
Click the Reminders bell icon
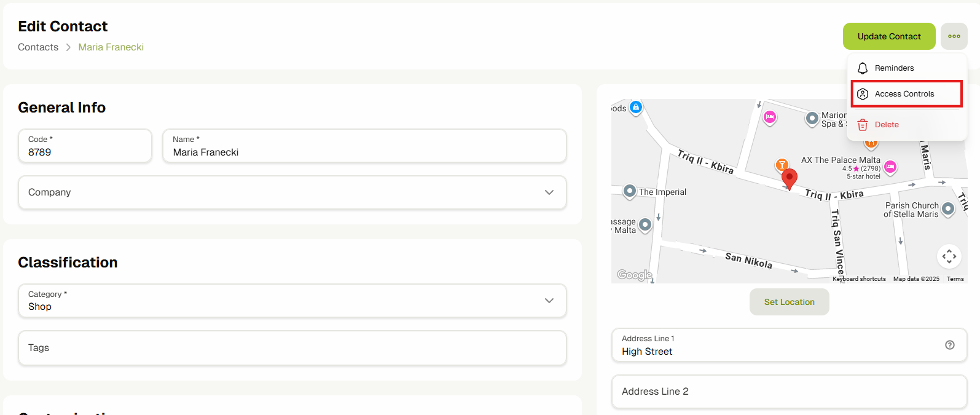[863, 68]
